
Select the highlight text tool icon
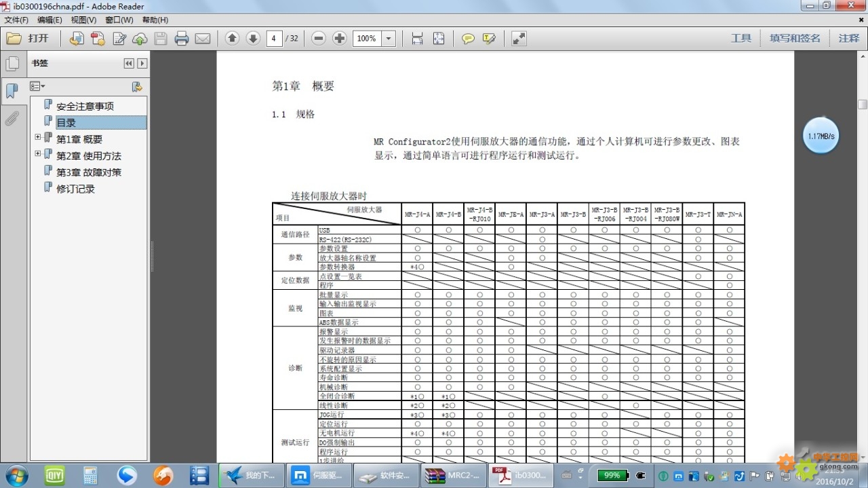click(x=489, y=39)
